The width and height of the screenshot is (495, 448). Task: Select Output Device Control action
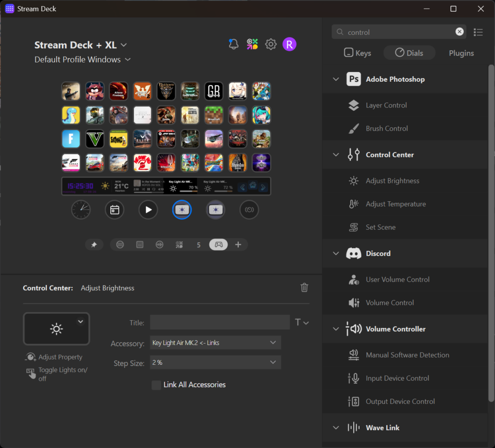[405, 401]
